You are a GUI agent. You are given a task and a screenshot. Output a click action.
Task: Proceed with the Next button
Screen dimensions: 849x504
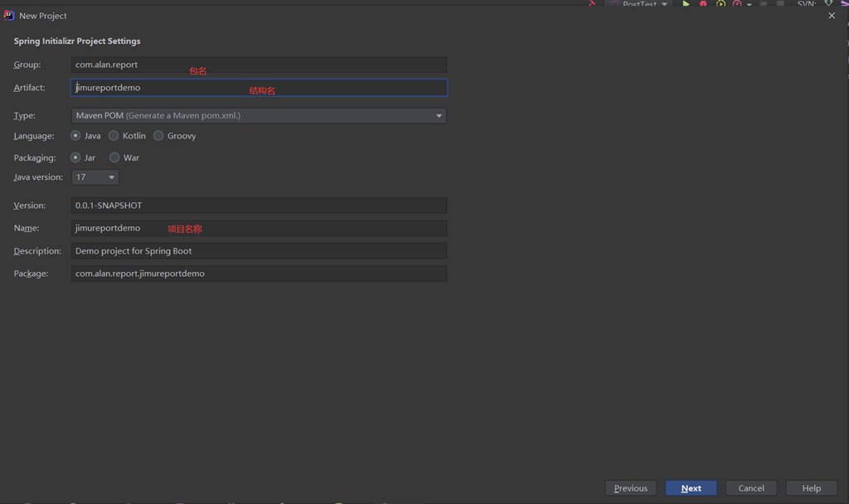click(691, 487)
